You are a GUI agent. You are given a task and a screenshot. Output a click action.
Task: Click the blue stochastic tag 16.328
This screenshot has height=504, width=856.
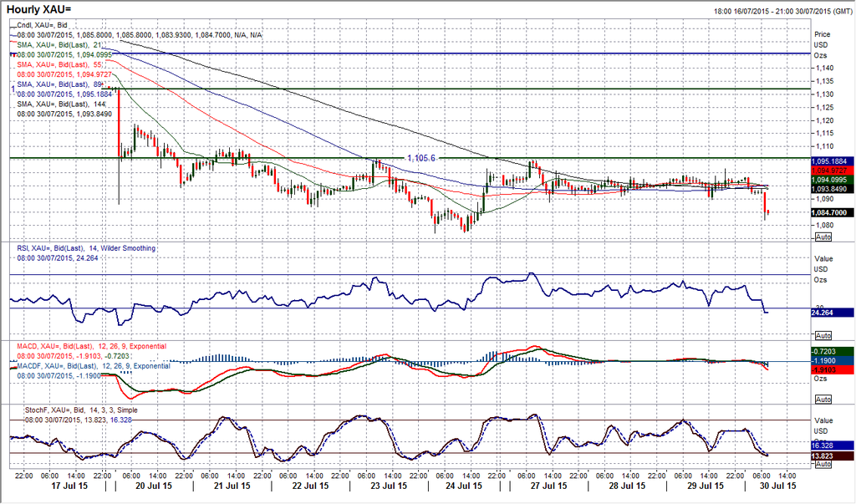(x=833, y=445)
